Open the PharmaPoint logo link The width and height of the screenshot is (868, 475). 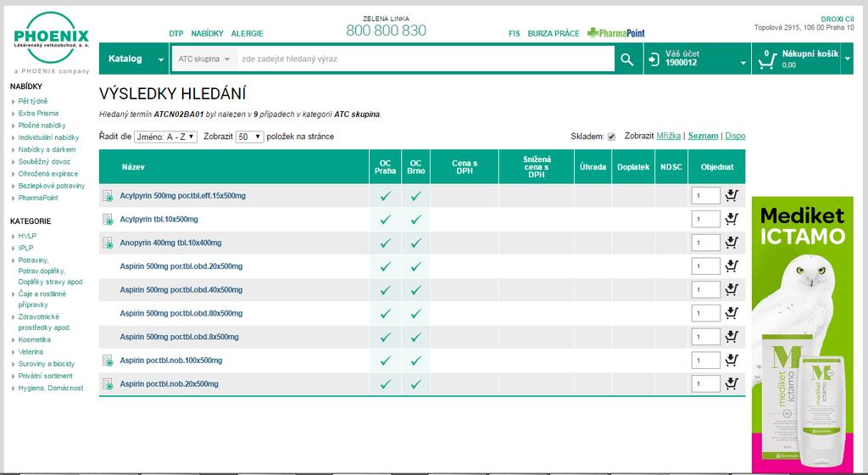[x=615, y=33]
